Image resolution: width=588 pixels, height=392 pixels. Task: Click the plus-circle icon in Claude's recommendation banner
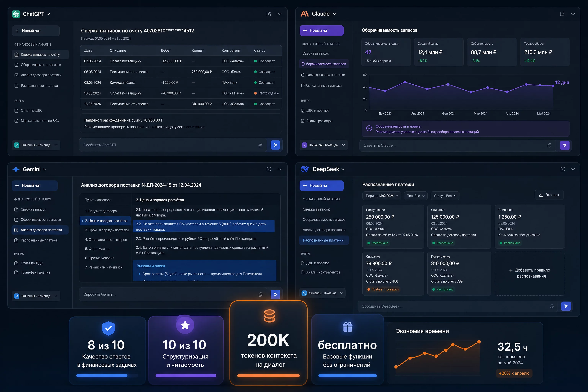pyautogui.click(x=369, y=128)
